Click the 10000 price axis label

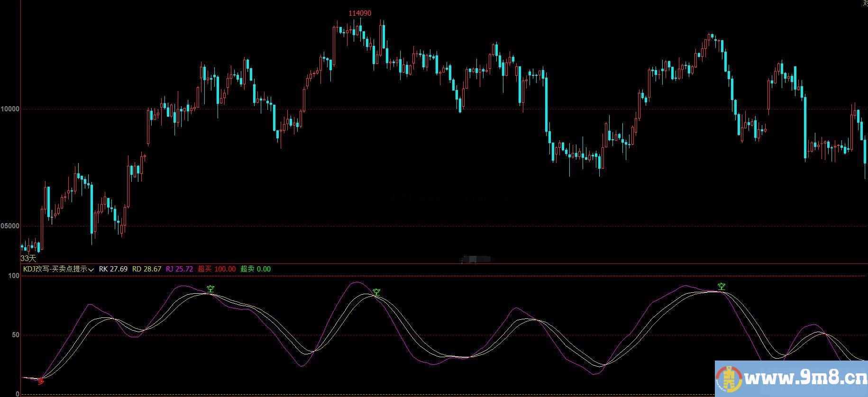pyautogui.click(x=10, y=109)
